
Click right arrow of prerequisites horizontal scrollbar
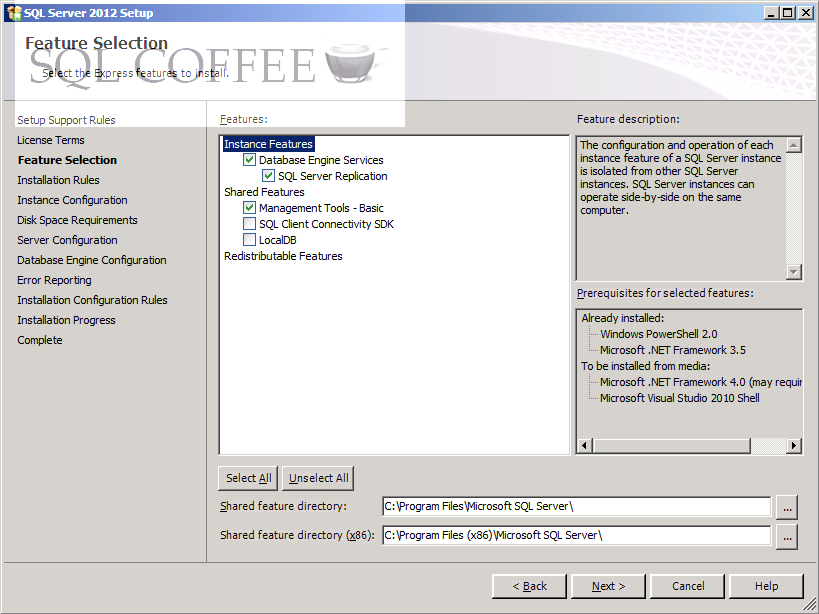tap(794, 445)
